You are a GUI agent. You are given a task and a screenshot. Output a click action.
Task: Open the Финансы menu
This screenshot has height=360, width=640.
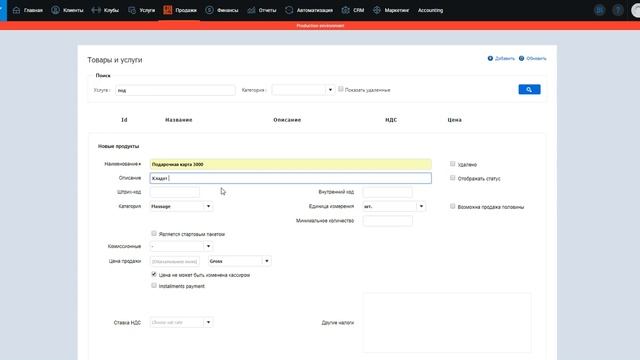227,10
